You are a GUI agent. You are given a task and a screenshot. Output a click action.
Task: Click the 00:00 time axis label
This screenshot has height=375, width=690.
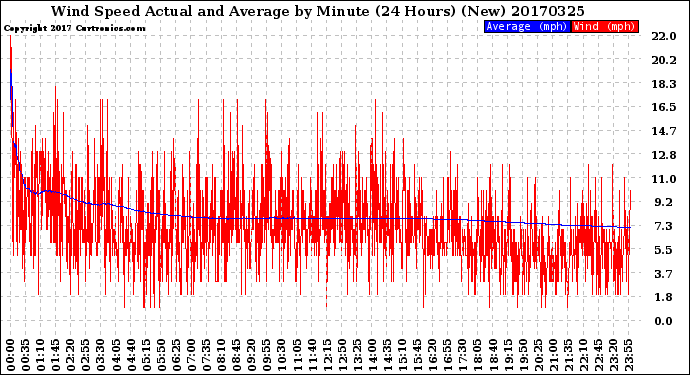[x=11, y=355]
